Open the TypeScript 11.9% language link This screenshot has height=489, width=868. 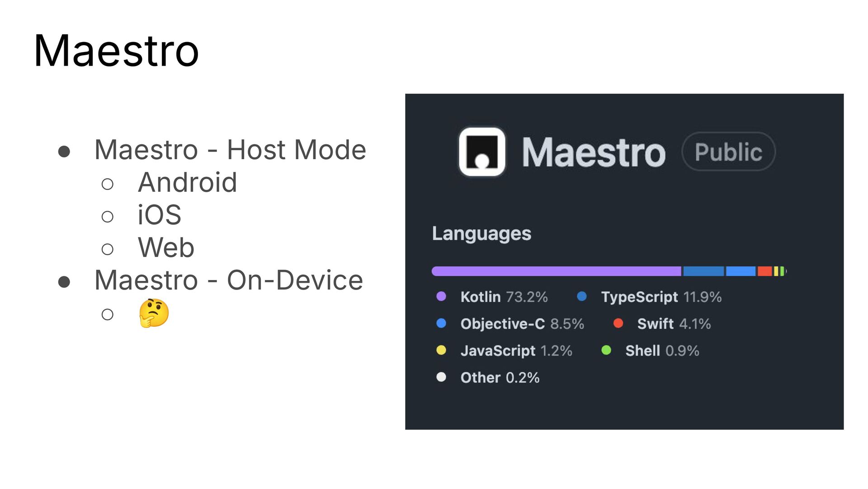pyautogui.click(x=661, y=297)
